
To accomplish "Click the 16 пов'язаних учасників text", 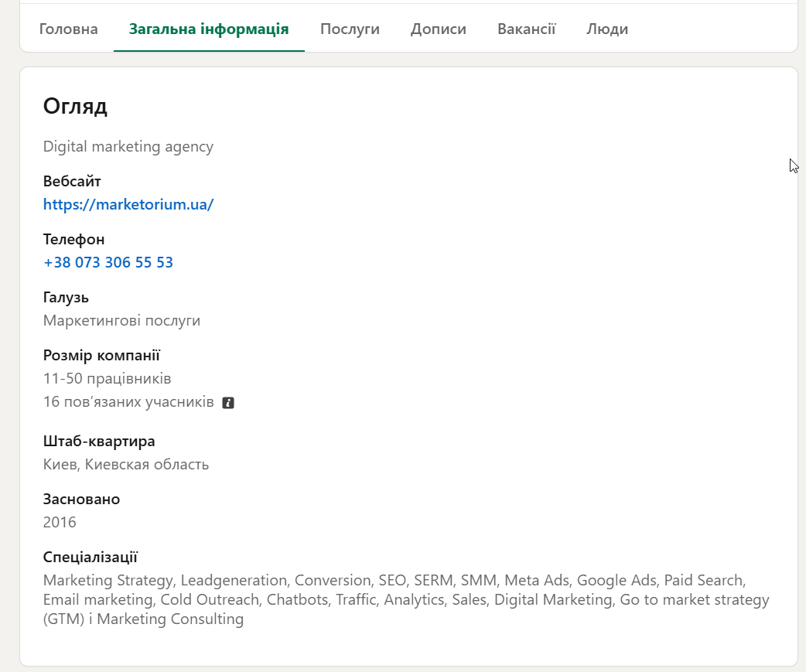I will point(128,403).
